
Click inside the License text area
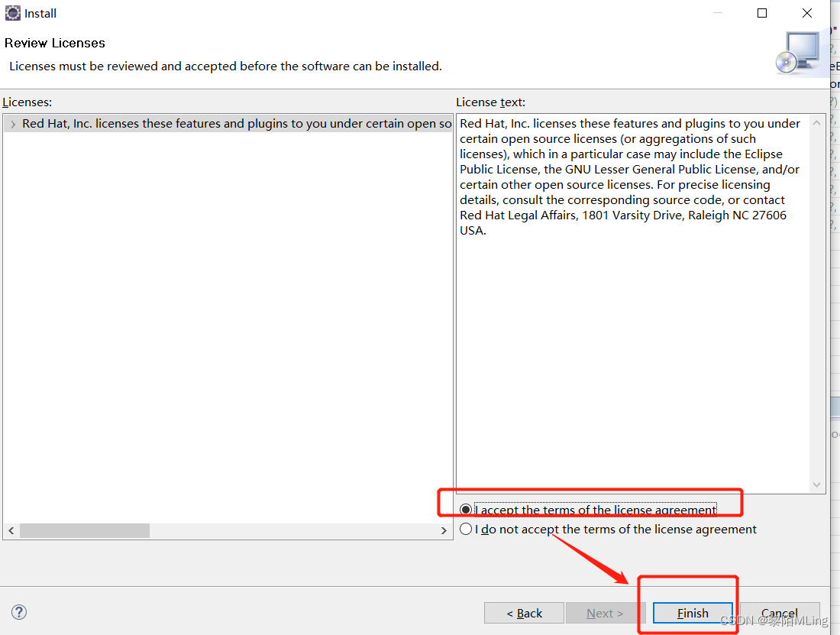633,303
